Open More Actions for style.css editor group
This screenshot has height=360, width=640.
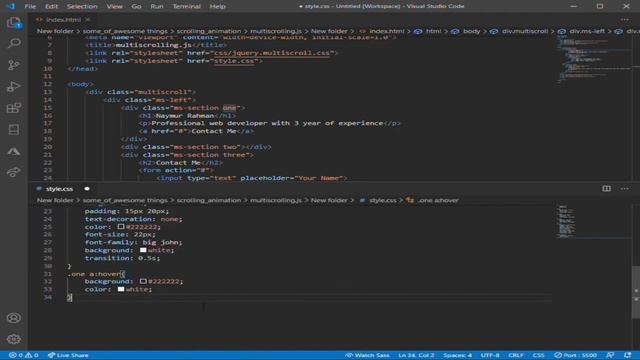coord(624,189)
